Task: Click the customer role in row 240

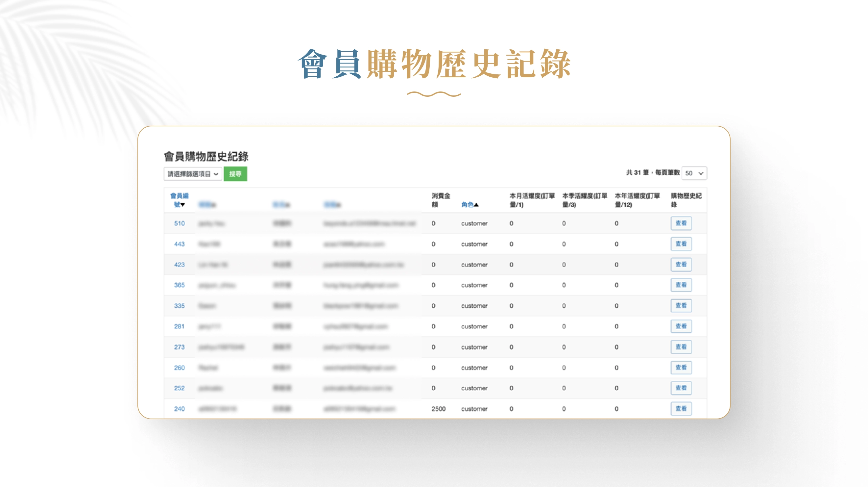Action: pos(474,409)
